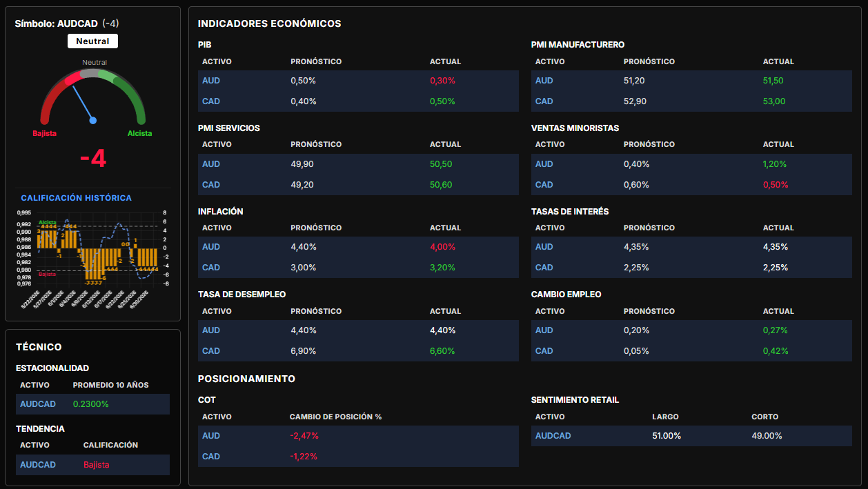Select PMI Servicios CAD pronóstico 49,20
The width and height of the screenshot is (868, 489).
point(302,185)
